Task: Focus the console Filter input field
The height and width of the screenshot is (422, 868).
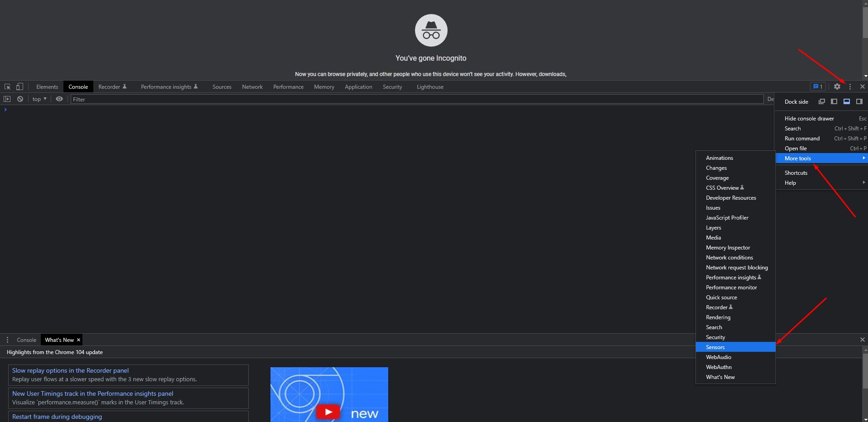Action: click(x=417, y=99)
